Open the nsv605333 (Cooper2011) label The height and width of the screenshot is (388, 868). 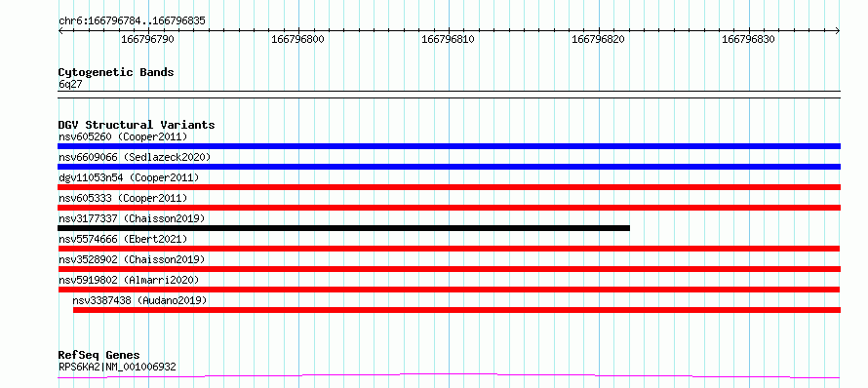point(123,198)
